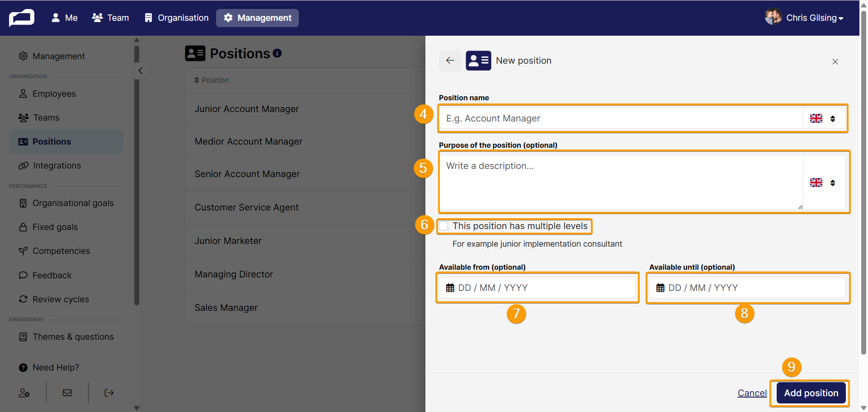Click the Cancel link
This screenshot has height=412, width=868.
[752, 393]
